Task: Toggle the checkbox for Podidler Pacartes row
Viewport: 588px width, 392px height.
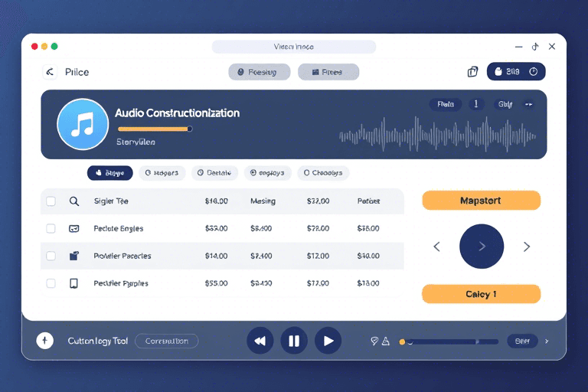Action: point(51,256)
